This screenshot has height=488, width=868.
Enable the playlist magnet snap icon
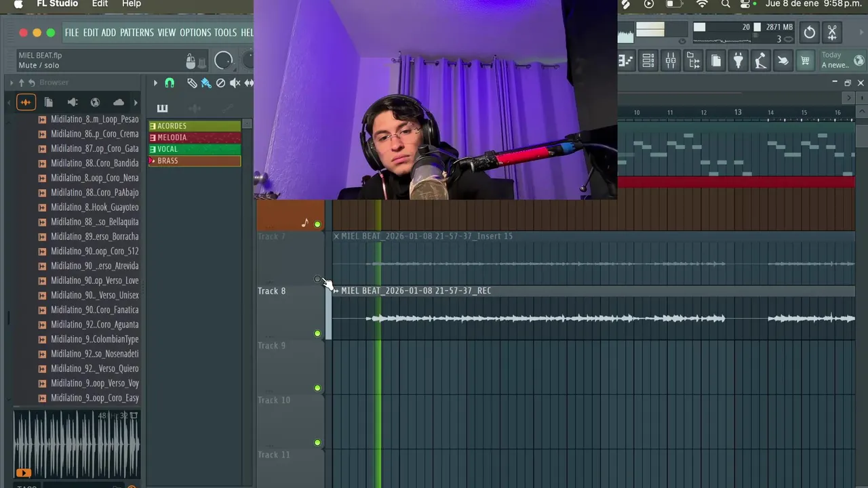pyautogui.click(x=170, y=83)
